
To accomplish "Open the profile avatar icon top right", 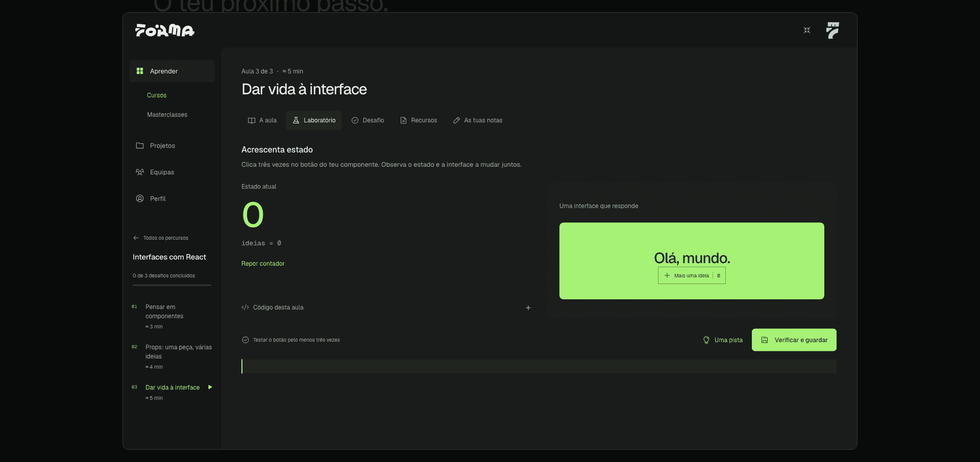I will click(832, 31).
